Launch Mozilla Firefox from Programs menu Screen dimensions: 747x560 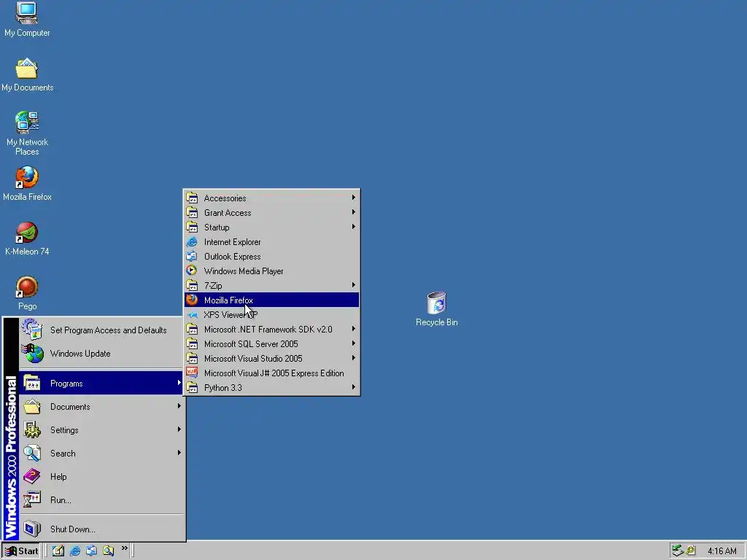pos(271,300)
